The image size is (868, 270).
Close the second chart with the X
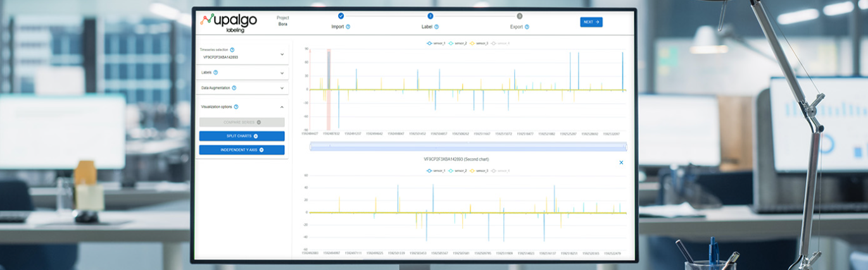[621, 163]
